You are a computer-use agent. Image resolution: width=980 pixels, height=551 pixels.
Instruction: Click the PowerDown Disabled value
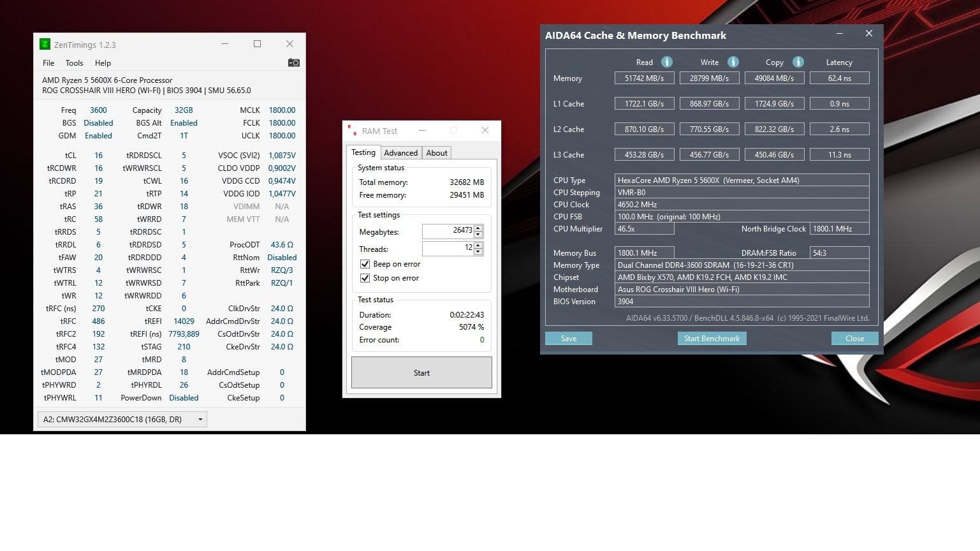pos(184,397)
